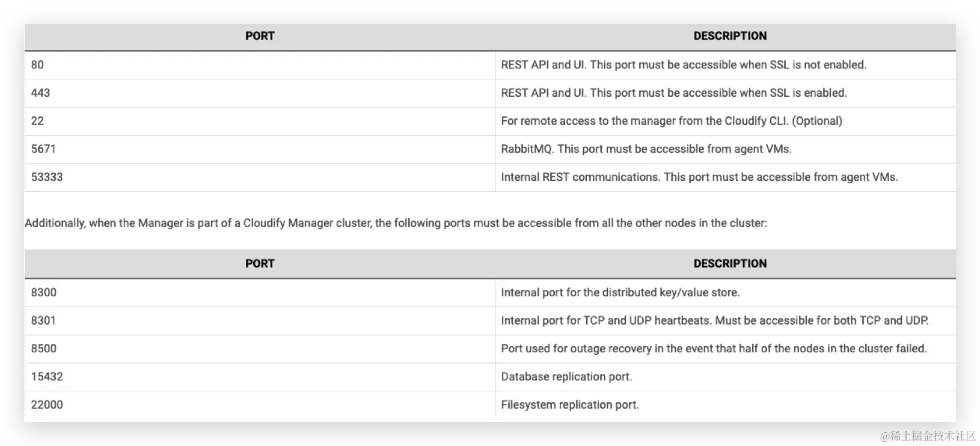Click the Internal REST communications description
The width and height of the screenshot is (980, 446).
click(699, 177)
